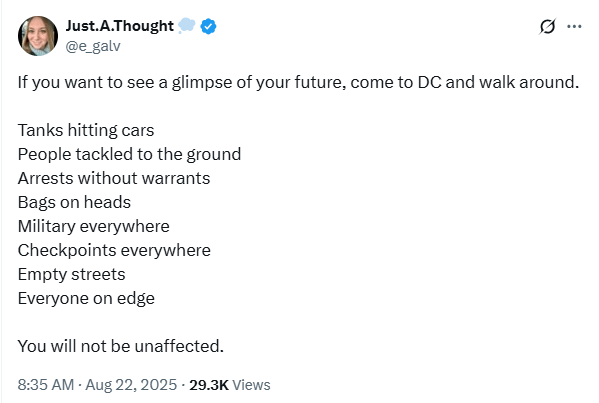Click the 'You will not be unaffected.' sentence
The image size is (599, 403).
point(121,346)
